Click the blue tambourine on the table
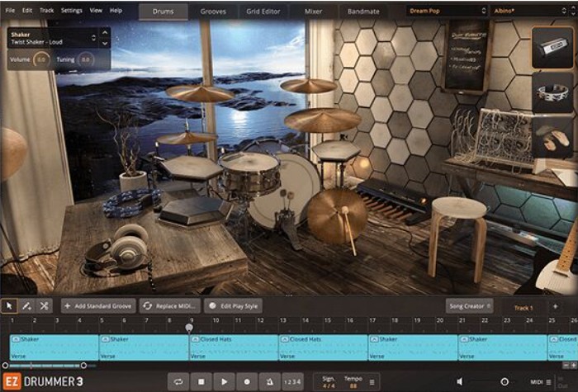Screen dimensions: 578x392 (x=131, y=202)
